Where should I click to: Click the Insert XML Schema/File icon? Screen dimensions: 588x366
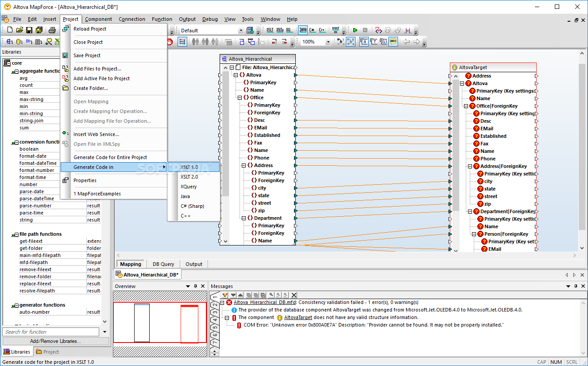[9, 42]
